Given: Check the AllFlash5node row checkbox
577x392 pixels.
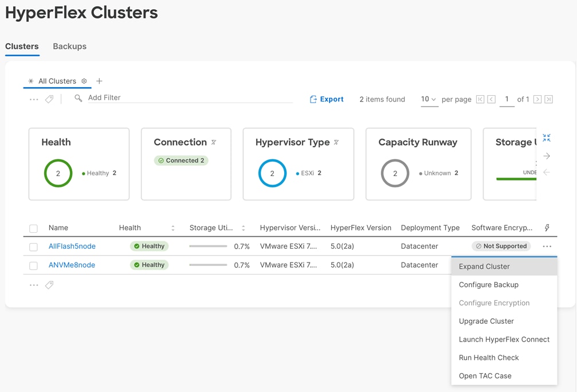Looking at the screenshot, I should (33, 246).
